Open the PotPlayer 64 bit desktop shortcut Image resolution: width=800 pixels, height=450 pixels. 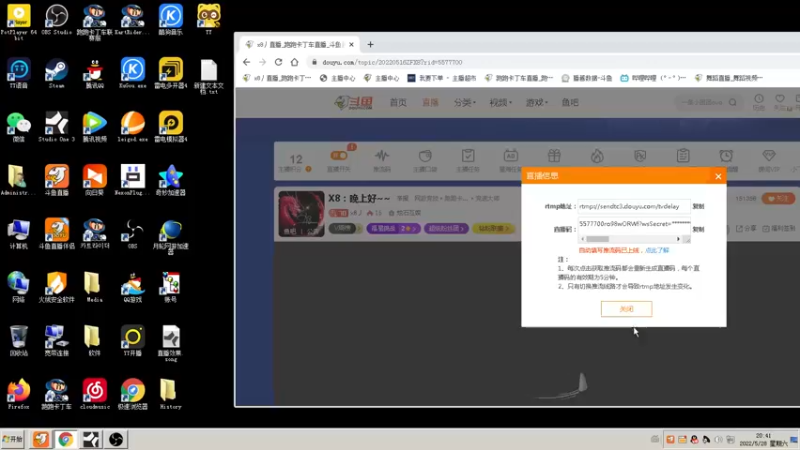[x=18, y=20]
